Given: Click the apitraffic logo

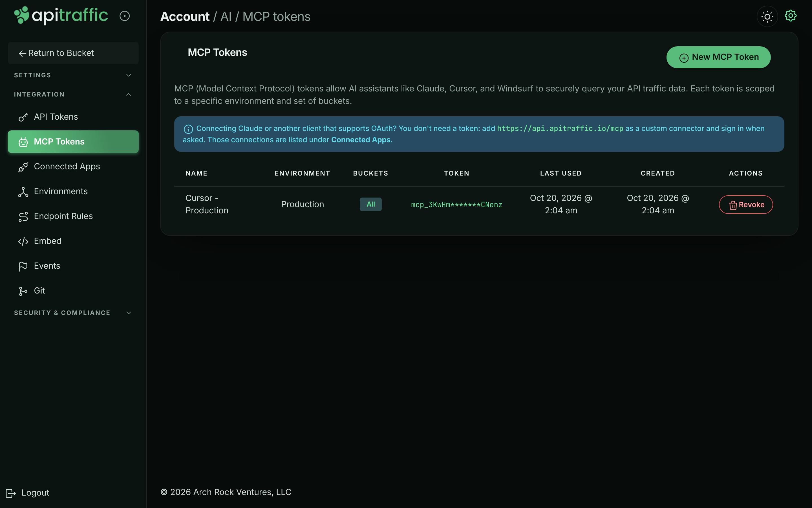Looking at the screenshot, I should pos(61,16).
